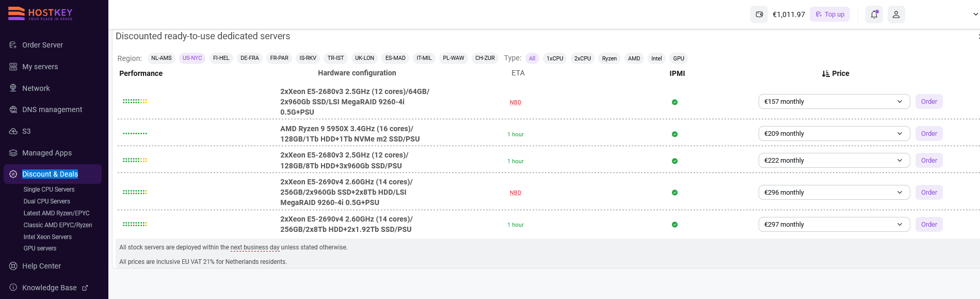Click the performance dots of €222 server

(x=135, y=161)
